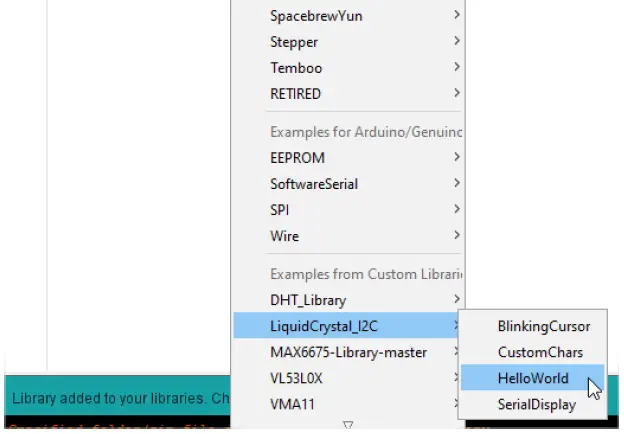
Task: Open the BlinkingCursor example sketch
Action: pyautogui.click(x=532, y=326)
